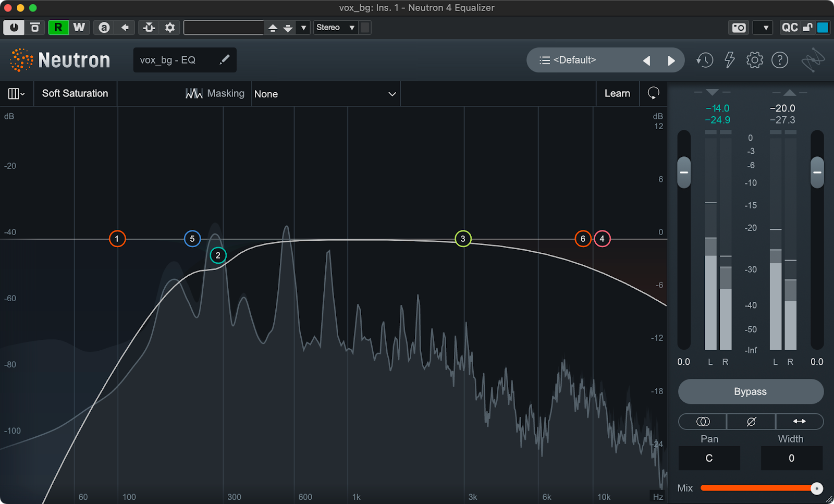Click the empty host preset name field
Viewport: 834px width, 504px height.
[x=224, y=28]
